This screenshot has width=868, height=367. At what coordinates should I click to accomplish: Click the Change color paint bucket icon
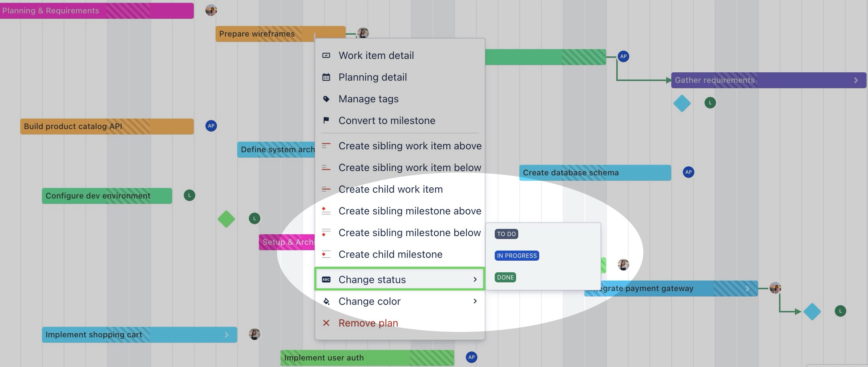pyautogui.click(x=326, y=301)
